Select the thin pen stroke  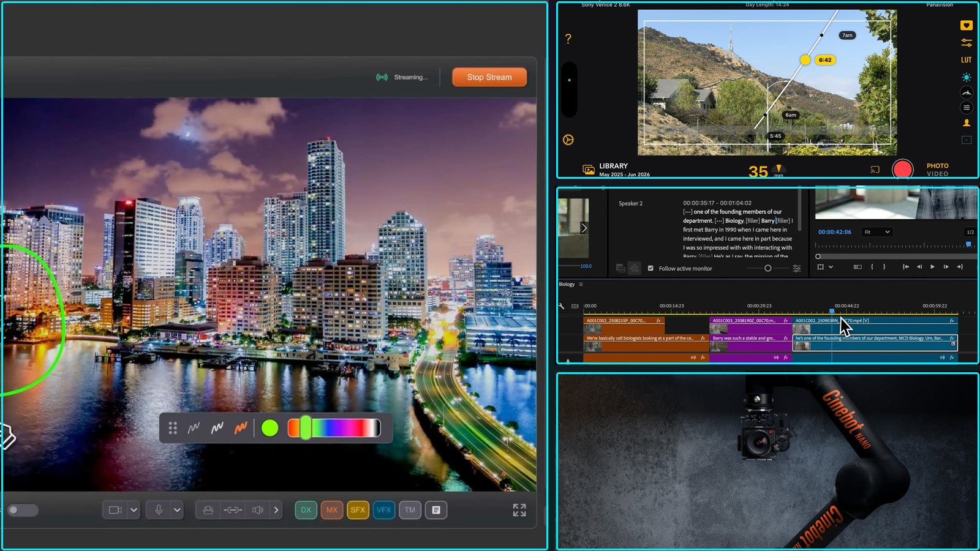(x=194, y=428)
